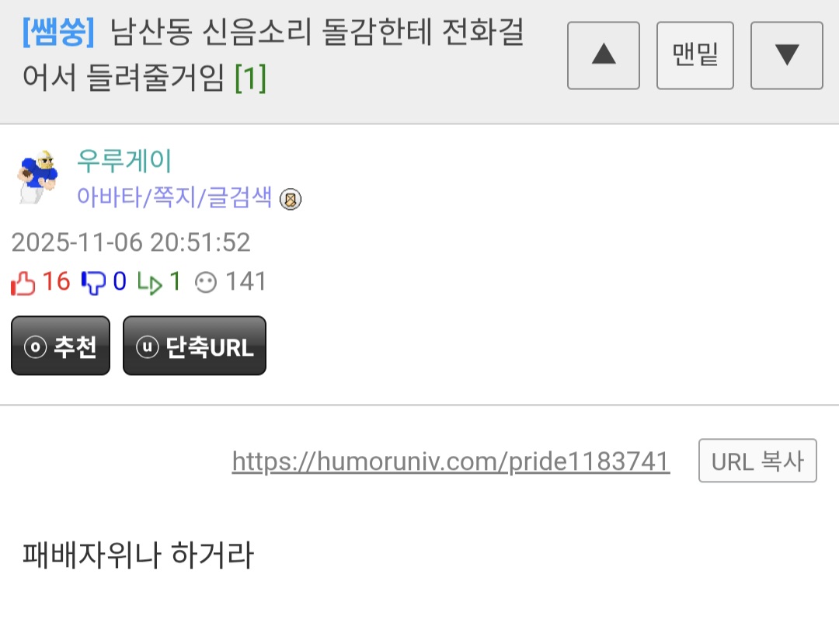Screen dimensions: 839x644
Task: Click the down triangle navigation button
Action: (786, 55)
